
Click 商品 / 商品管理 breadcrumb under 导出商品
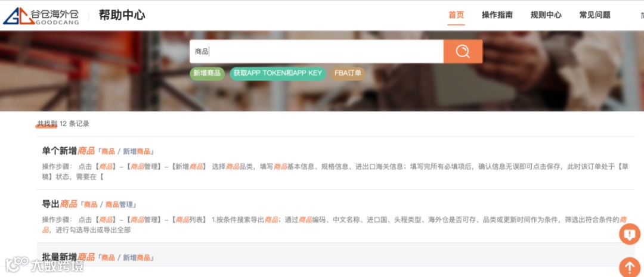[x=110, y=204]
